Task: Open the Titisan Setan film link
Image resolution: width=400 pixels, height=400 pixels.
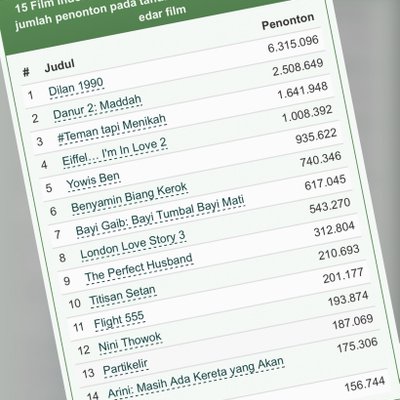Action: [123, 296]
